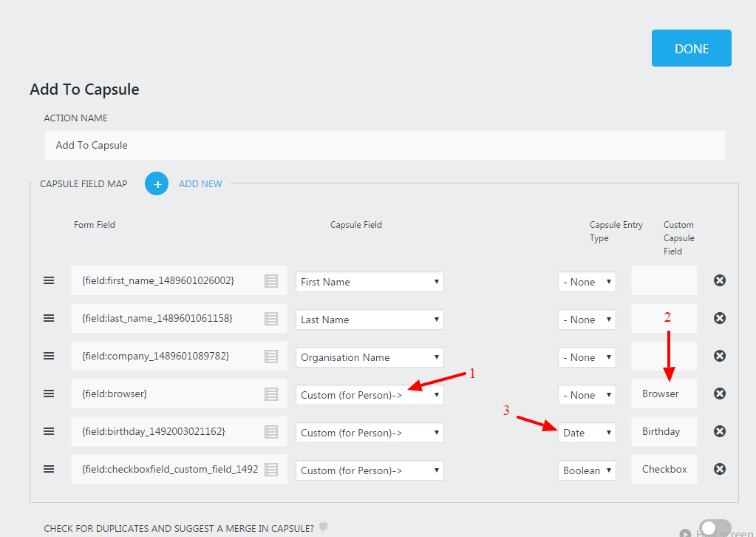756x537 pixels.
Task: Click the DONE button
Action: click(x=691, y=47)
